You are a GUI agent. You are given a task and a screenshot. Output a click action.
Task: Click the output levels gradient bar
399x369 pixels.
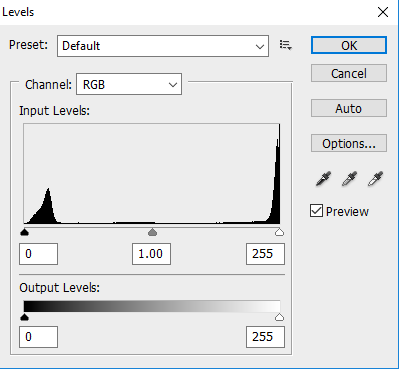pos(152,306)
